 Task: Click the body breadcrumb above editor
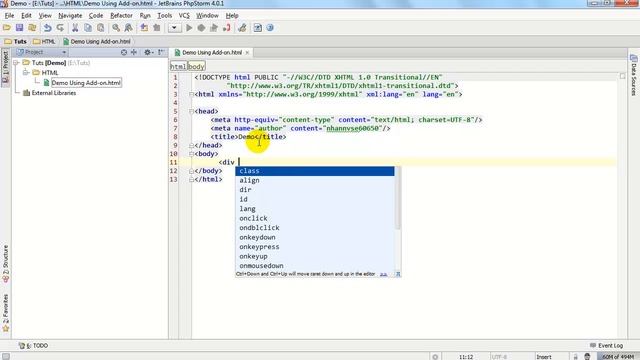pyautogui.click(x=196, y=66)
